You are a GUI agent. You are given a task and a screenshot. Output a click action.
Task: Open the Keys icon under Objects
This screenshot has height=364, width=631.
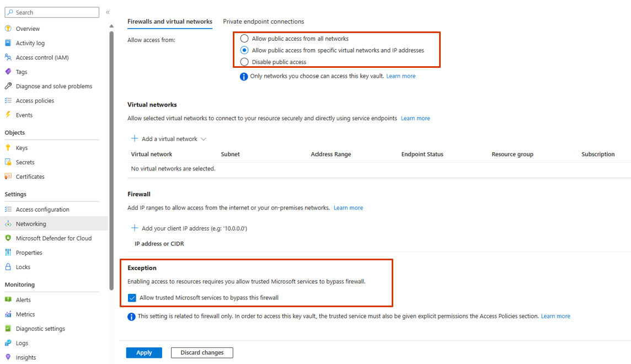[x=8, y=148]
